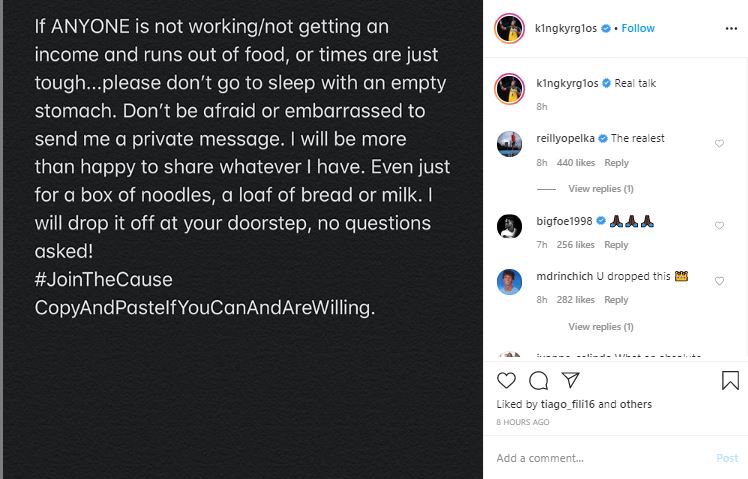Like bigfoe1998's comment heart

(x=719, y=226)
